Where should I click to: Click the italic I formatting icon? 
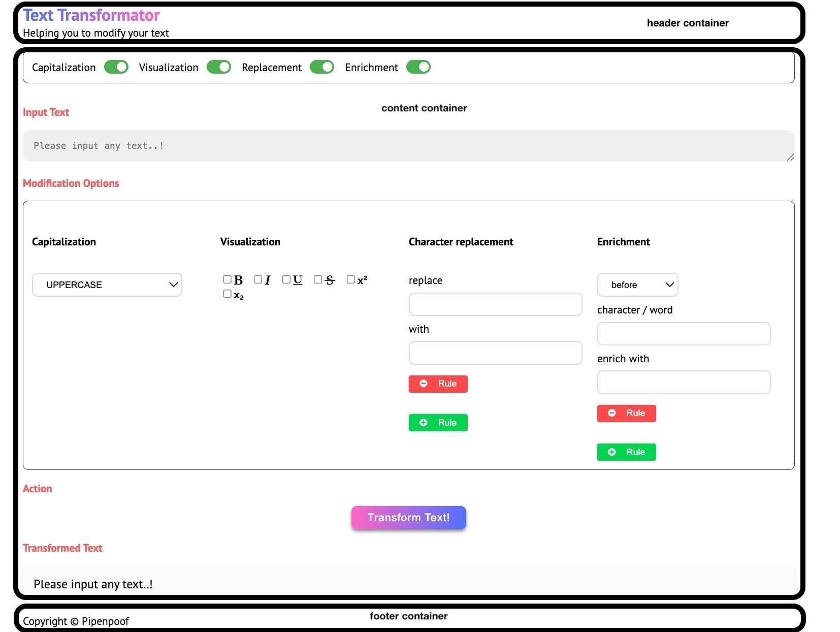coord(268,280)
